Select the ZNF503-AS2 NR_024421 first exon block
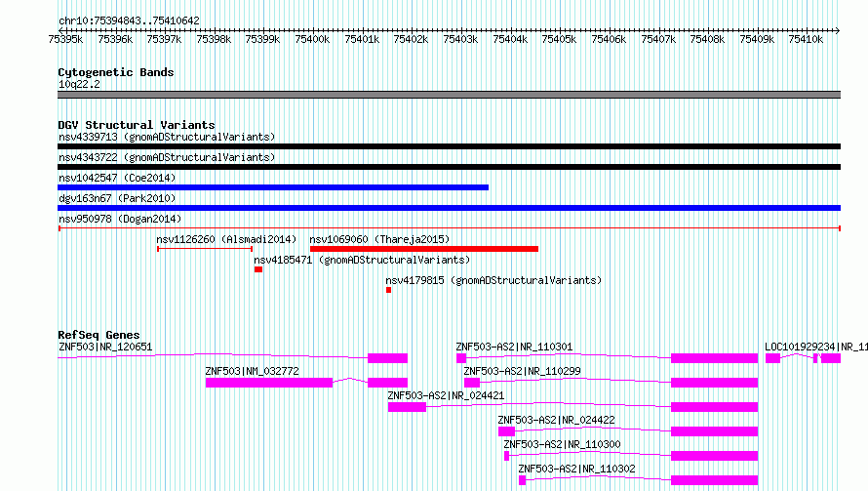 [x=407, y=407]
